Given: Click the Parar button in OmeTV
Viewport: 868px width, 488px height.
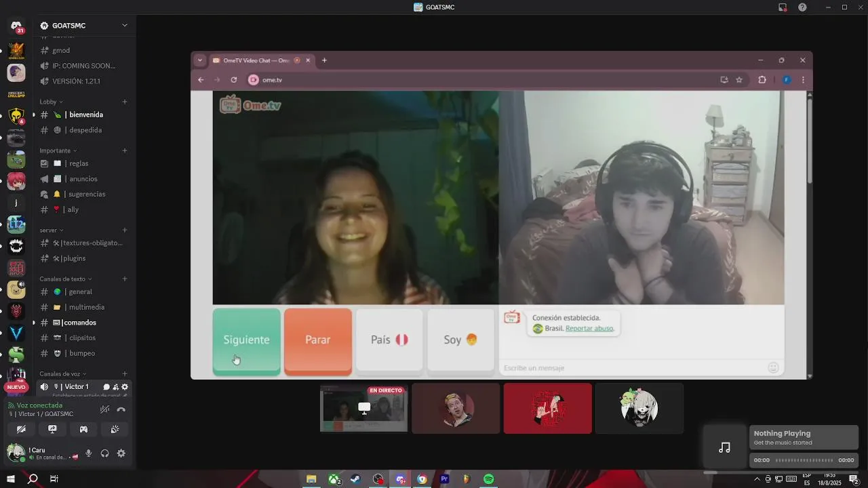Looking at the screenshot, I should [x=318, y=340].
